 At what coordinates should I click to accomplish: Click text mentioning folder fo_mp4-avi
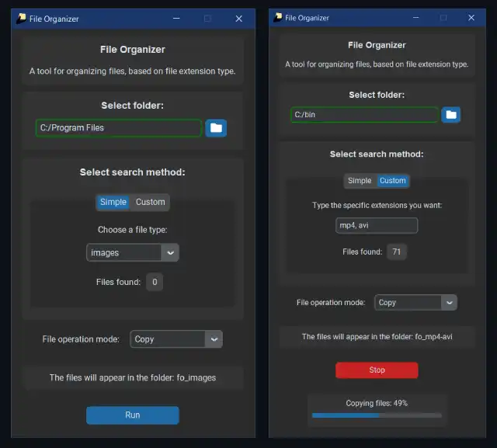pos(377,336)
